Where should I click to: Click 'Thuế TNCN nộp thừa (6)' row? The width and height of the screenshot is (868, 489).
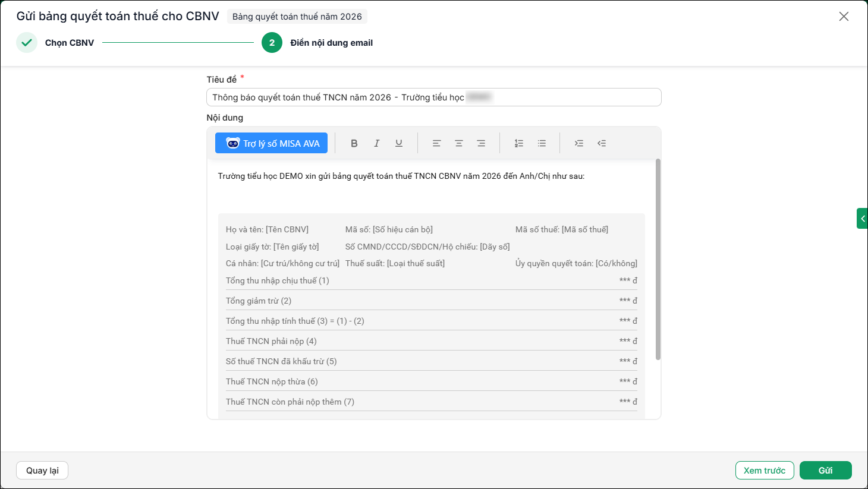(432, 381)
